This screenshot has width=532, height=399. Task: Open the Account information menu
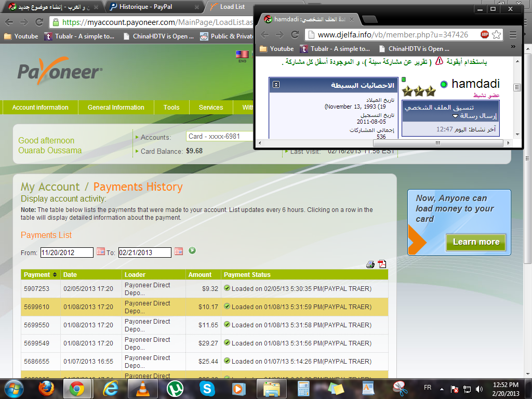click(41, 107)
